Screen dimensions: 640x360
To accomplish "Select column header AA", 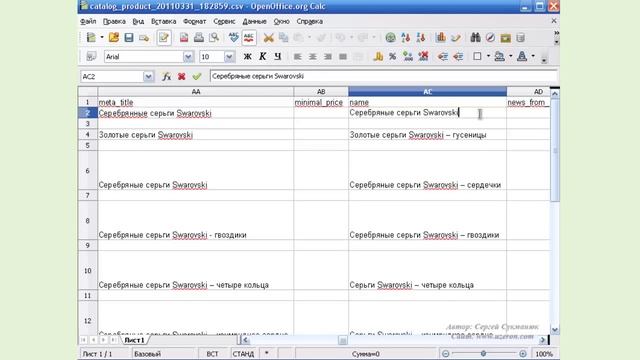I will point(196,92).
